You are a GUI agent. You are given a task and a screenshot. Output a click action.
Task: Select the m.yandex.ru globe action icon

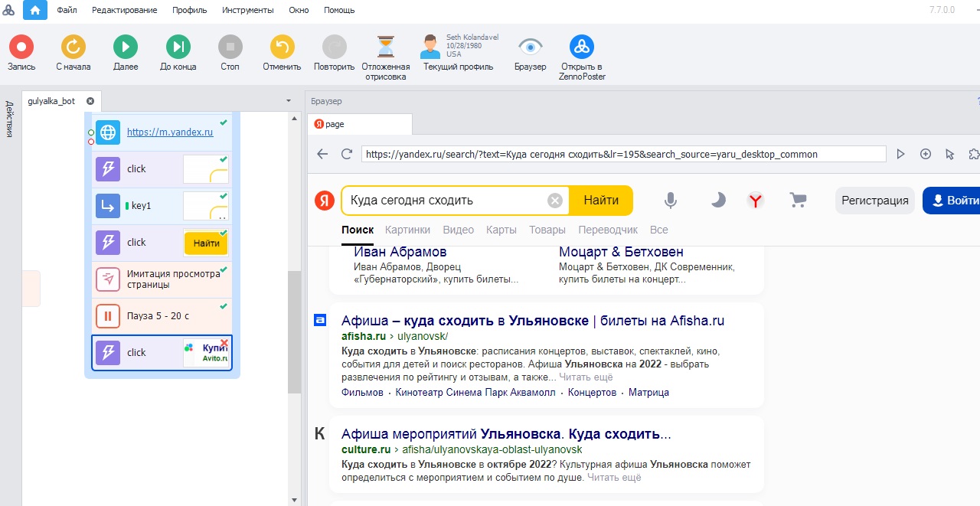[x=108, y=132]
